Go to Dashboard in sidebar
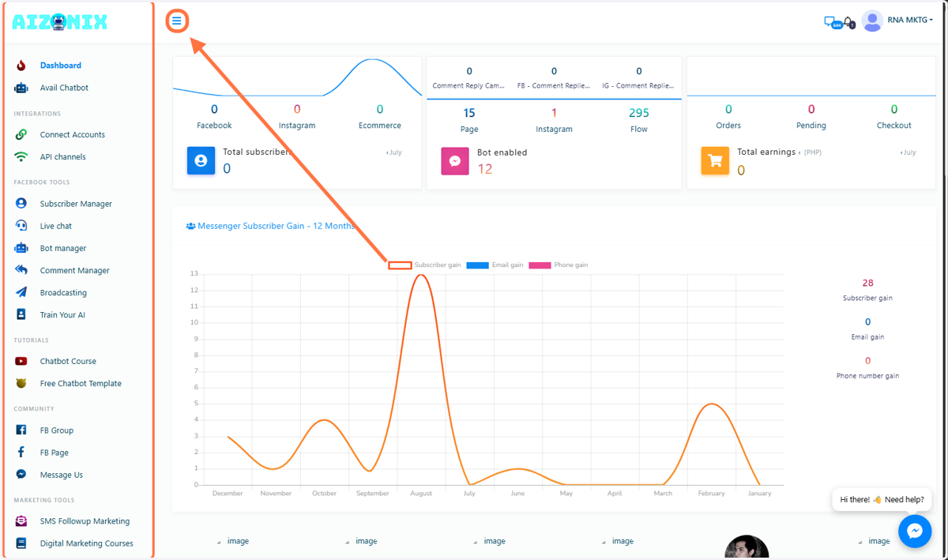This screenshot has width=948, height=560. point(61,66)
